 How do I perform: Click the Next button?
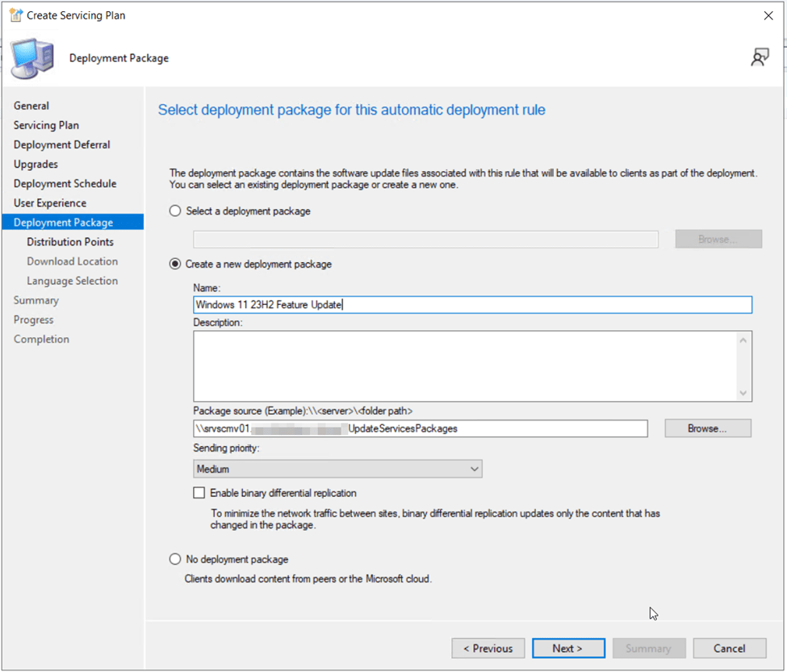click(x=567, y=649)
